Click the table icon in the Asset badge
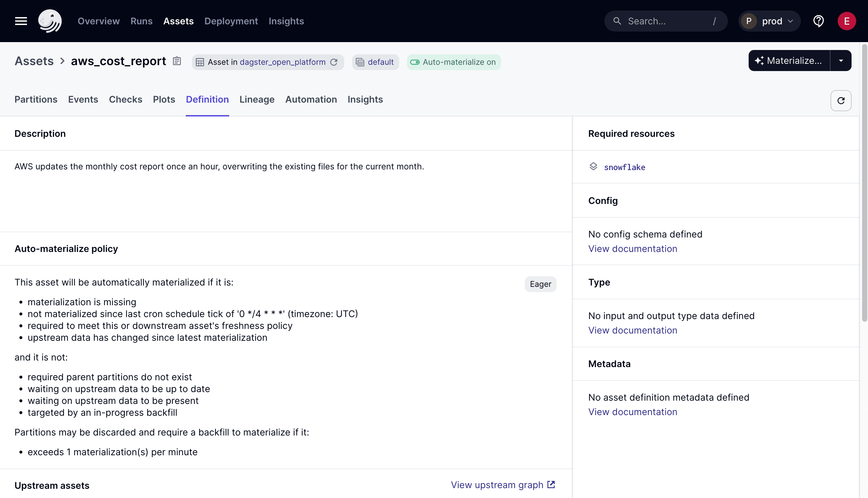Image resolution: width=868 pixels, height=498 pixels. point(200,62)
